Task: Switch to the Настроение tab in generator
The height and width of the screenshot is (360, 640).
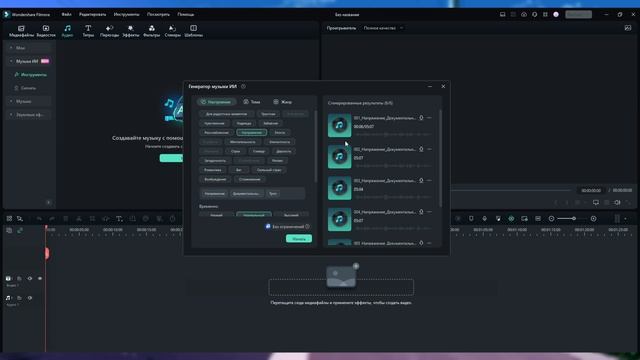Action: click(x=216, y=102)
